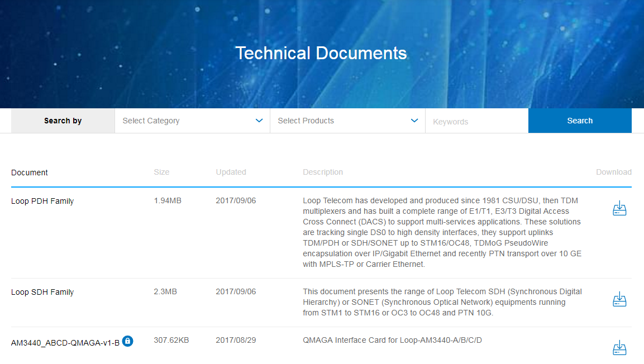Click the Document column header
The image size is (644, 364).
click(30, 173)
